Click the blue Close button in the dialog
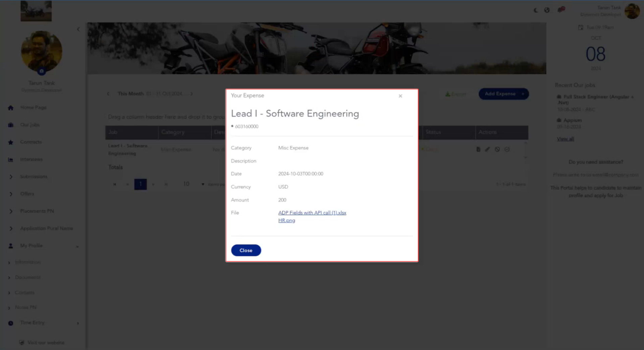The image size is (644, 350). tap(246, 250)
